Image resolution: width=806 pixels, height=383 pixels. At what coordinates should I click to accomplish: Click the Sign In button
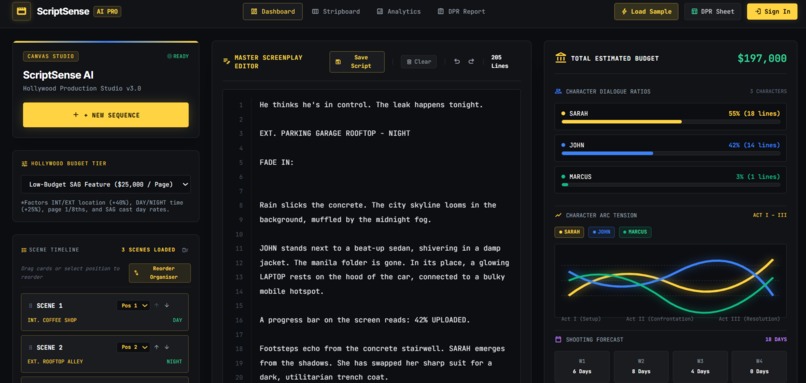[772, 11]
